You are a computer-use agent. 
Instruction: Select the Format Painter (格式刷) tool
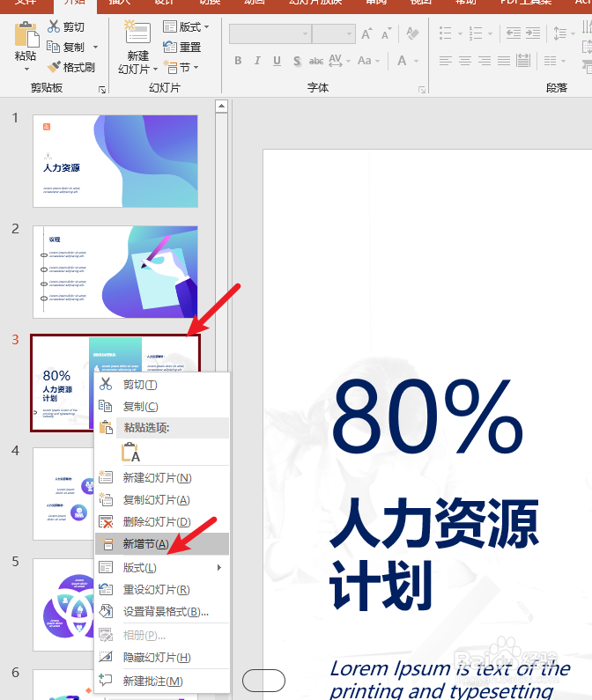pyautogui.click(x=71, y=67)
